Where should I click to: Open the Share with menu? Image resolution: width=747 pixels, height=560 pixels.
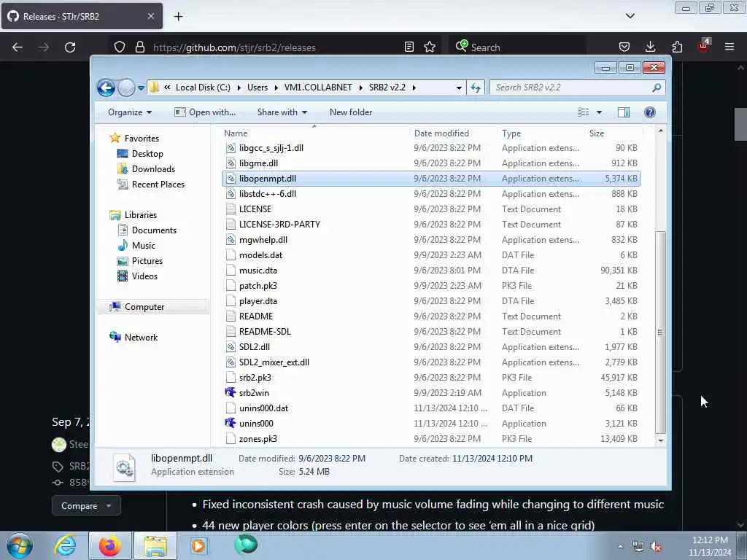point(282,112)
